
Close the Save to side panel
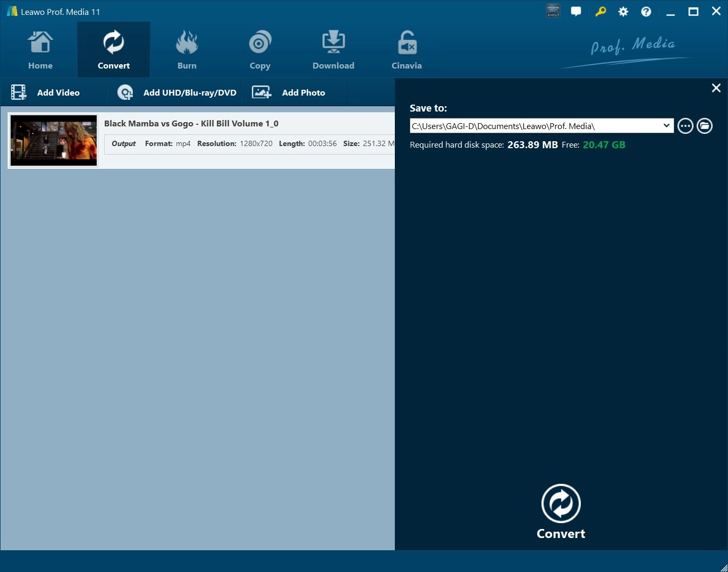click(x=716, y=88)
